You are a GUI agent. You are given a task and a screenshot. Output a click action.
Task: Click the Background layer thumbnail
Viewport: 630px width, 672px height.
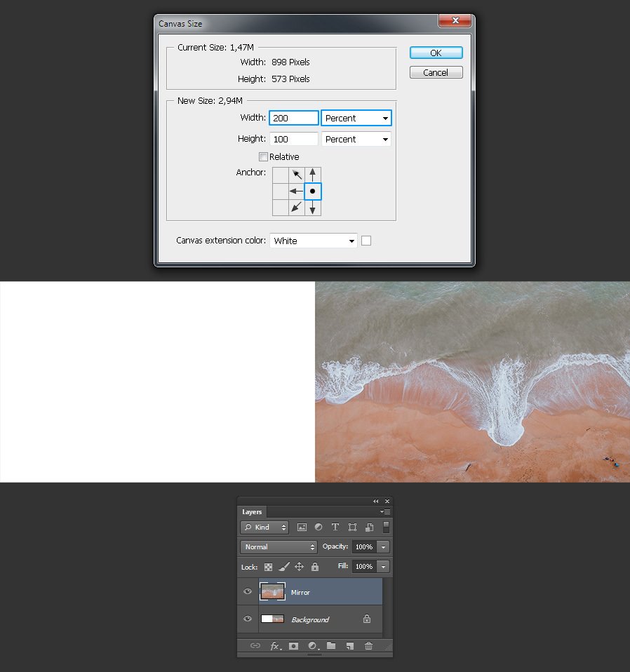tap(273, 619)
